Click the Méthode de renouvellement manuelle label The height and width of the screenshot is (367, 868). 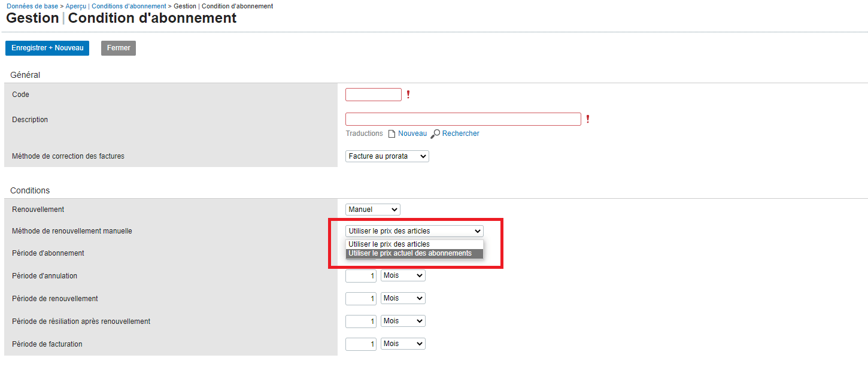(x=72, y=231)
